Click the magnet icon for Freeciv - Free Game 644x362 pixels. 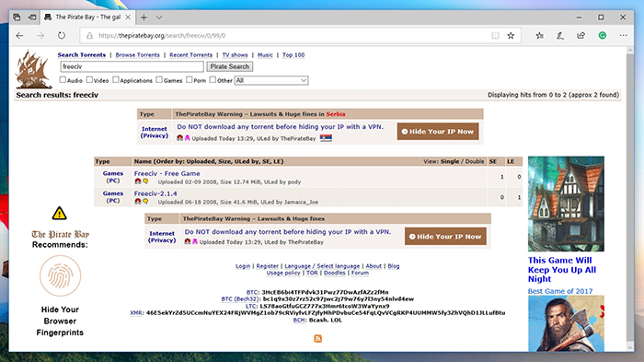point(138,181)
